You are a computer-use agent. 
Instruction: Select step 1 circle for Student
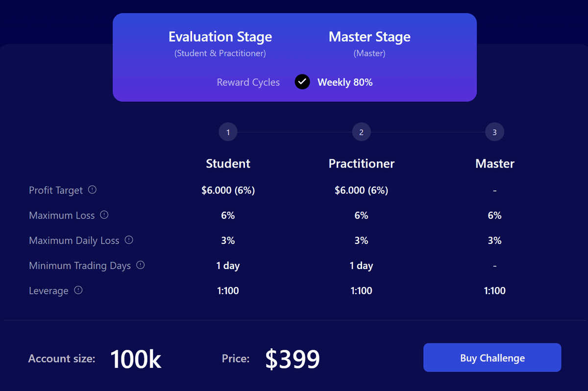click(228, 132)
